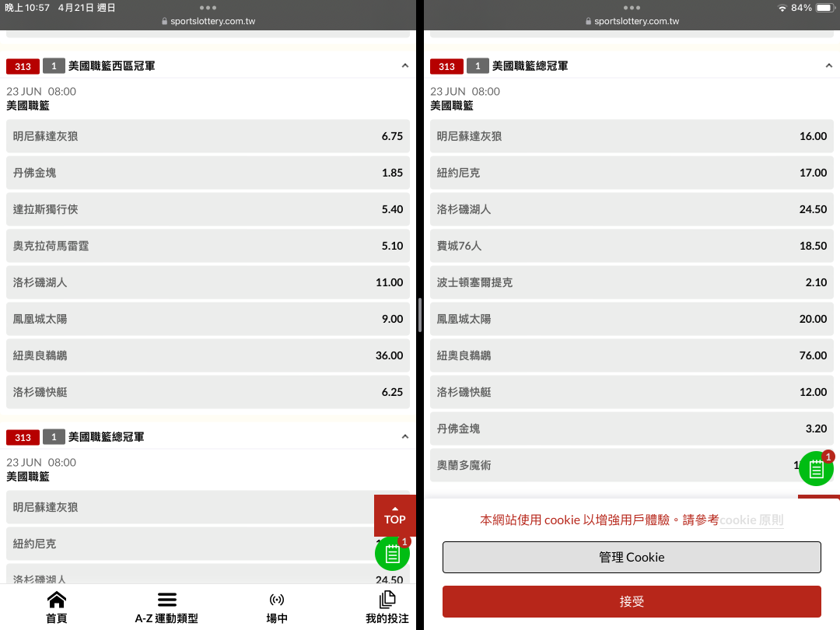Collapse 美國職籃總冠軍 section in the left window
Viewport: 840px width, 630px height.
[x=405, y=437]
